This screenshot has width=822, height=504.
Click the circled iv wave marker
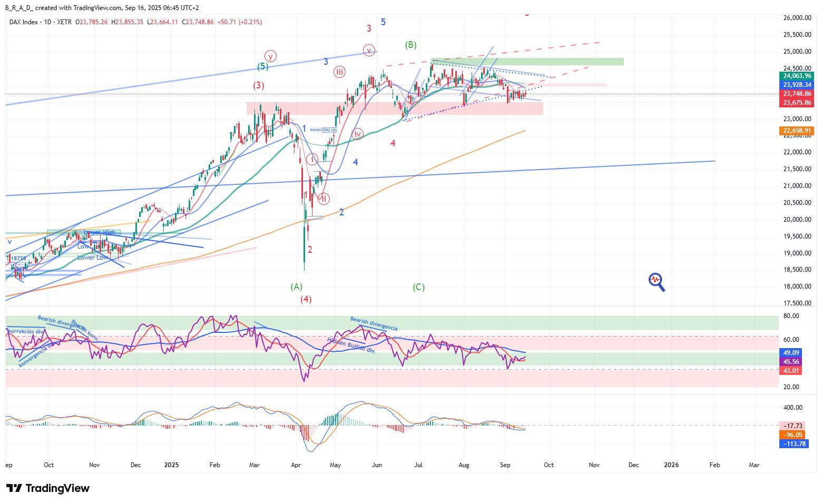[x=357, y=134]
